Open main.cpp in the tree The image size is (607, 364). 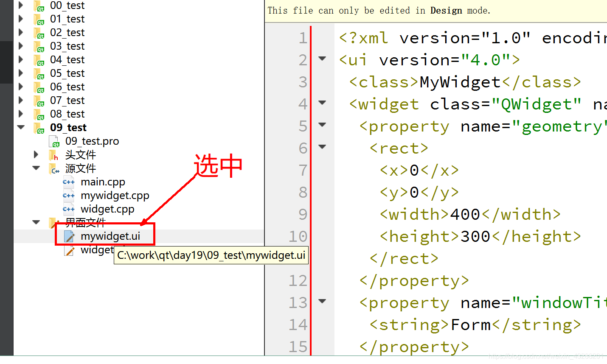point(103,182)
